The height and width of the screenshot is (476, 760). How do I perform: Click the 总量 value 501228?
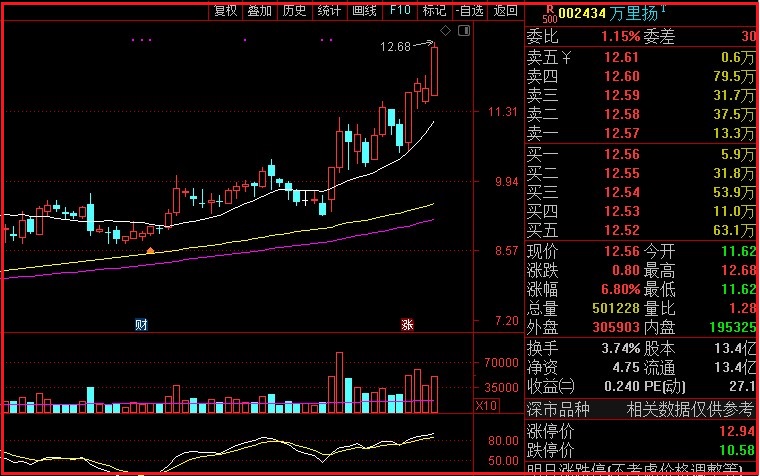[x=616, y=308]
